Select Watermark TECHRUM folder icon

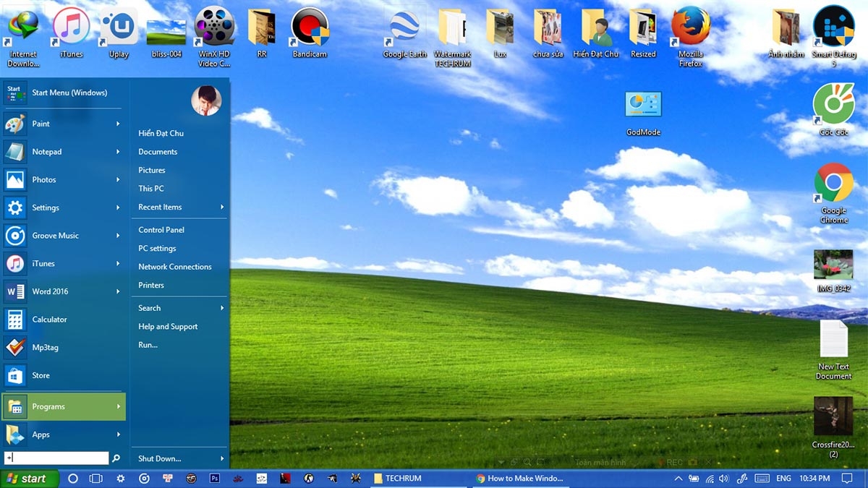[x=453, y=36]
